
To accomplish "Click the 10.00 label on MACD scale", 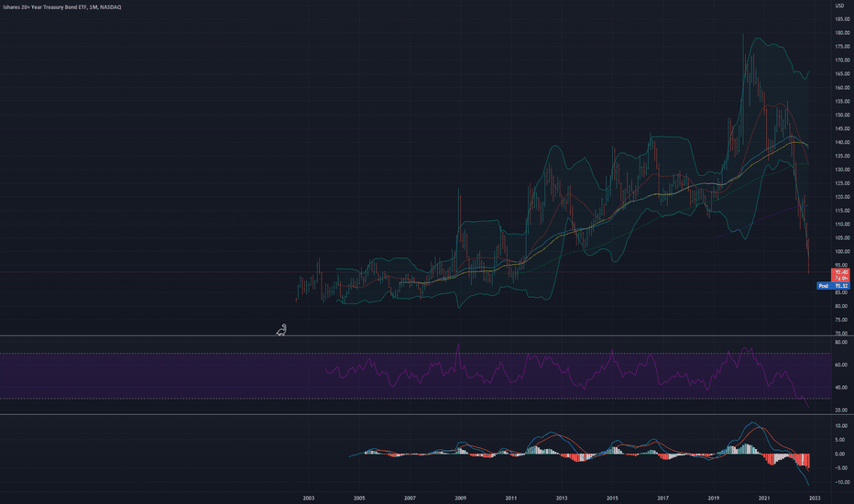I will (x=841, y=426).
